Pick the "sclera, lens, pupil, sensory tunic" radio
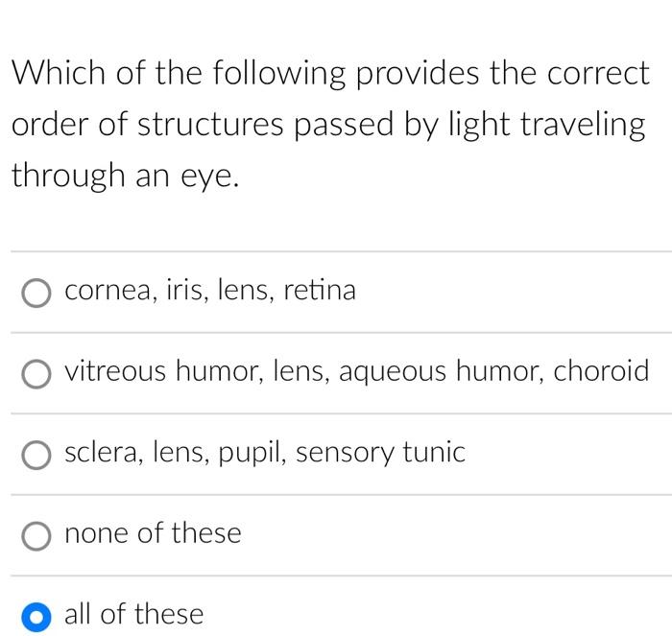The width and height of the screenshot is (672, 636). 36,455
